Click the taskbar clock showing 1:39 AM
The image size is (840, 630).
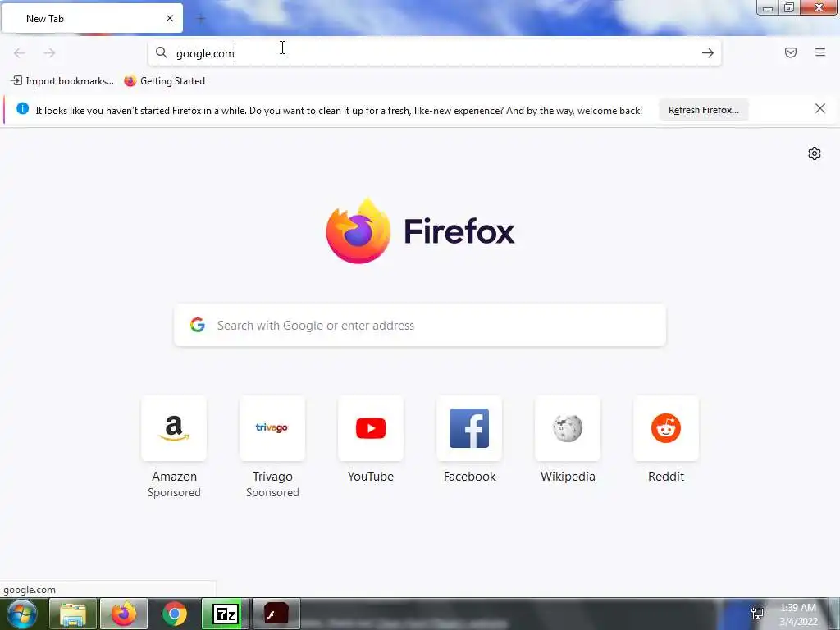(797, 614)
